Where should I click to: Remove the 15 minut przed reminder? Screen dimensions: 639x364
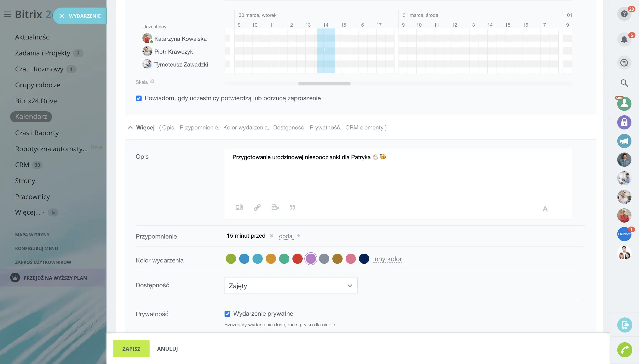(271, 236)
